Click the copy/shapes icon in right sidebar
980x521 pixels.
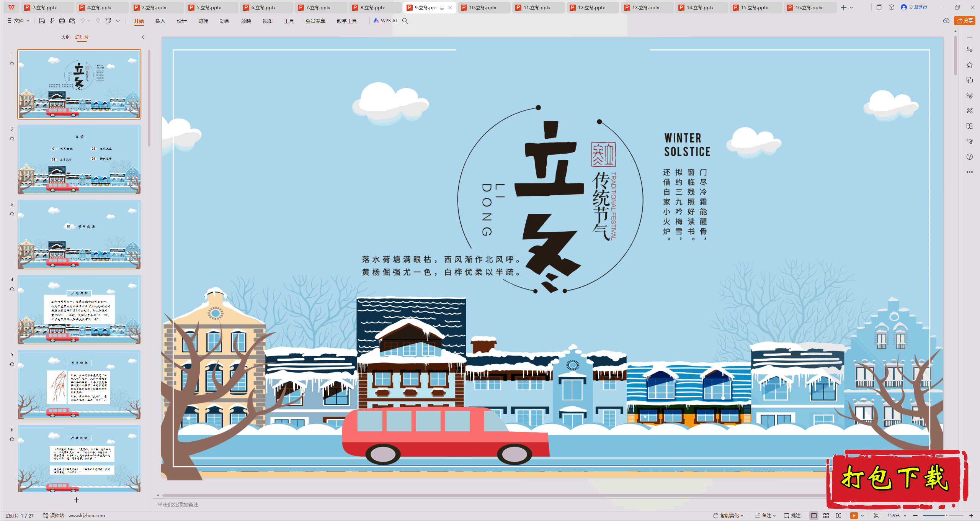click(x=969, y=80)
